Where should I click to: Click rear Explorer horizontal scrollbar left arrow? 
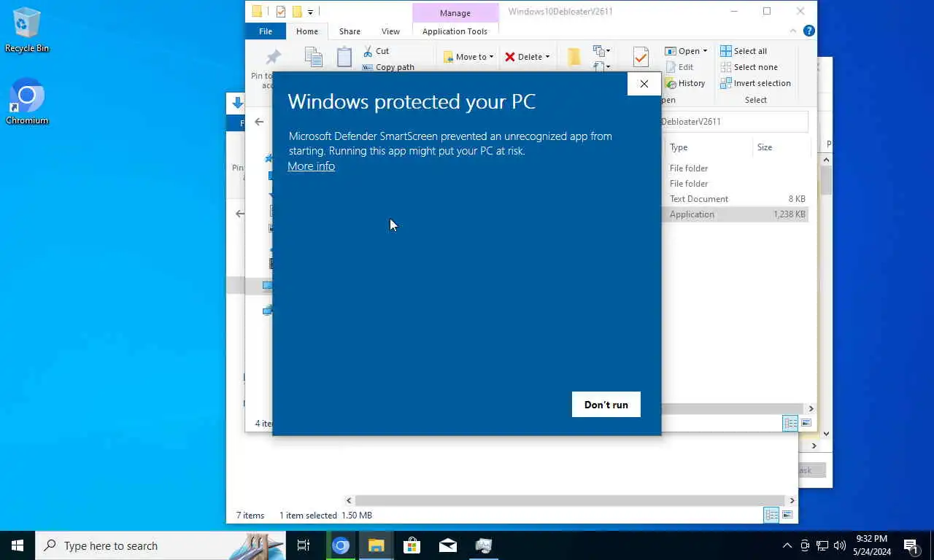[349, 500]
